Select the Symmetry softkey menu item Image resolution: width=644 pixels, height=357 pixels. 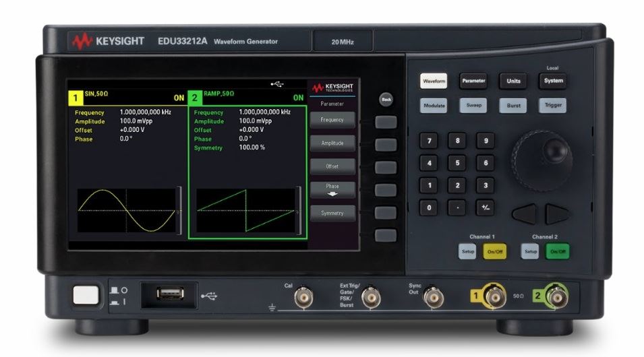332,213
